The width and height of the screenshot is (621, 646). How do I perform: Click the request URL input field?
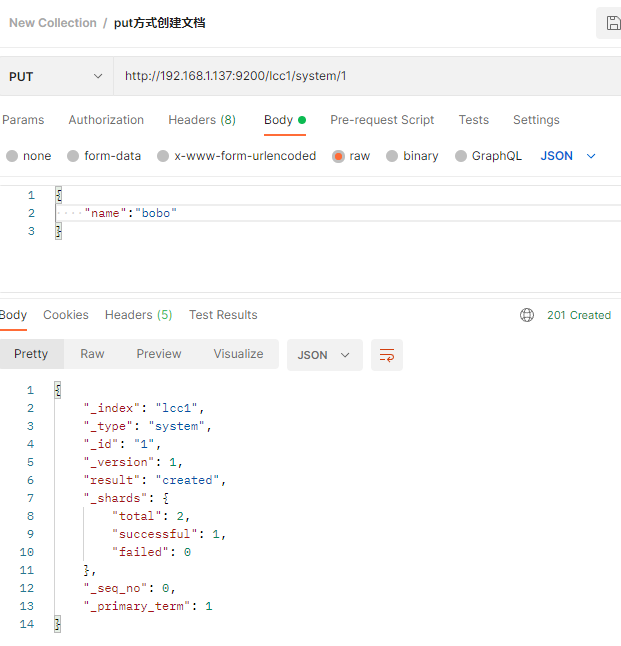[360, 76]
